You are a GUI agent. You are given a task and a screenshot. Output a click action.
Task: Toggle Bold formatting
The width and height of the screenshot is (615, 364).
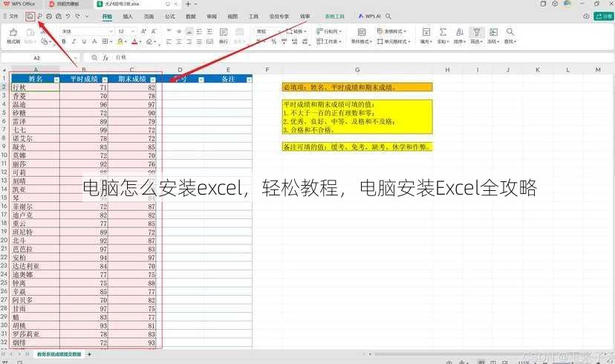coord(64,42)
